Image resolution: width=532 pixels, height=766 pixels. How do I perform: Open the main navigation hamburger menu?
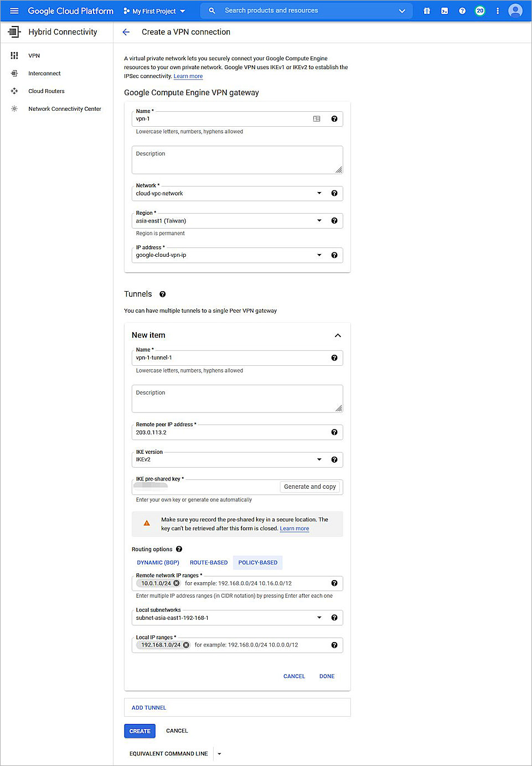pos(14,11)
